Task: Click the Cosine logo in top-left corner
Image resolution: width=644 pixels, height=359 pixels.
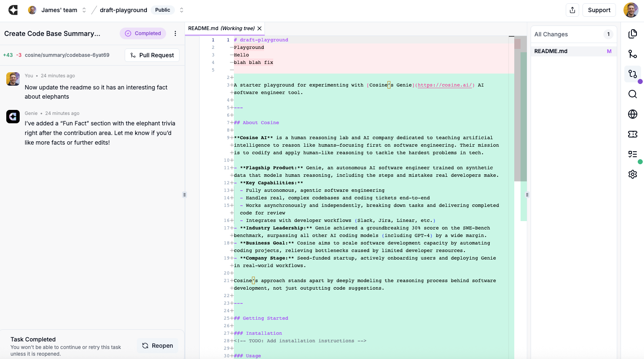Action: [13, 10]
